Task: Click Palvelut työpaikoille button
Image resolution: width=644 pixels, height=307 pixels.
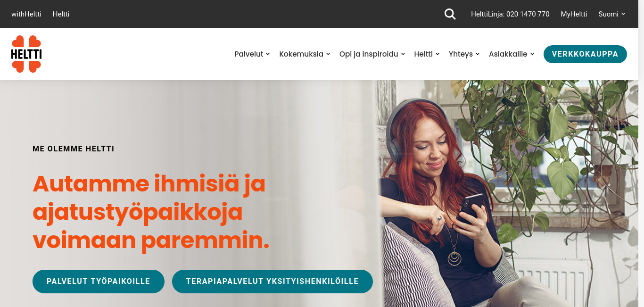Action: (99, 282)
